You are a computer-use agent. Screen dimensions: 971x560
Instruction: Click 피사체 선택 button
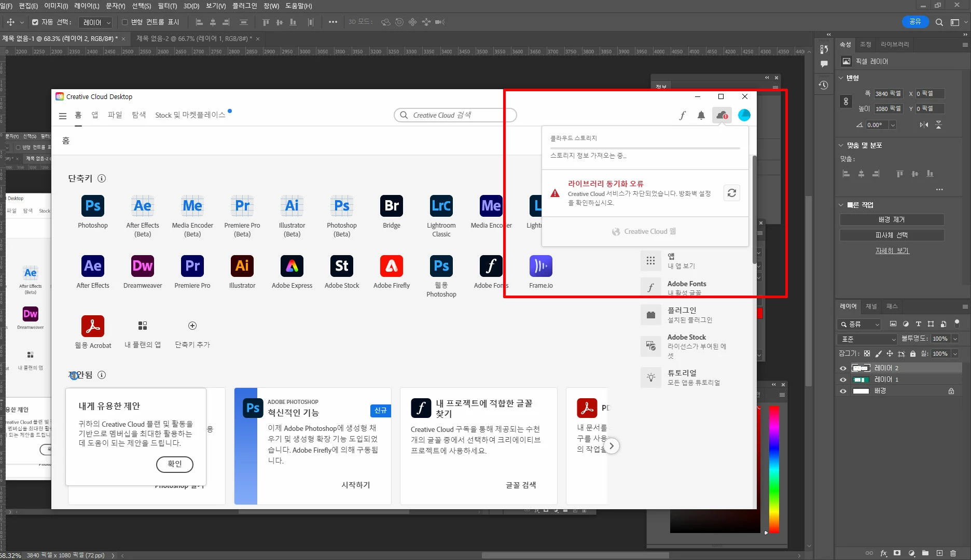click(892, 235)
